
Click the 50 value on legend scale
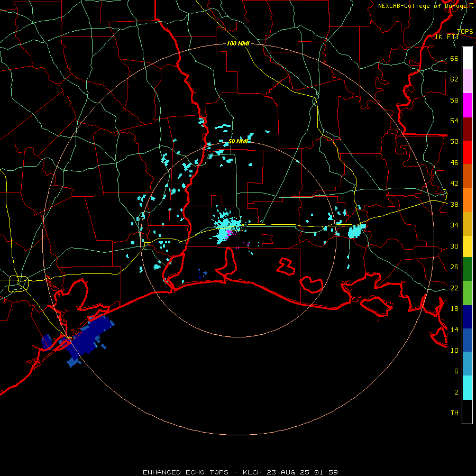454,142
